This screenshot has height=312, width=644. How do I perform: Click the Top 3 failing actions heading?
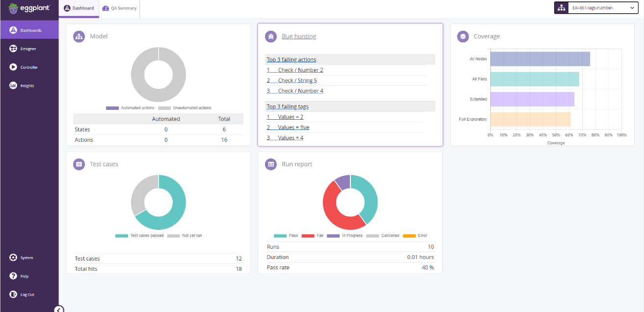[291, 59]
